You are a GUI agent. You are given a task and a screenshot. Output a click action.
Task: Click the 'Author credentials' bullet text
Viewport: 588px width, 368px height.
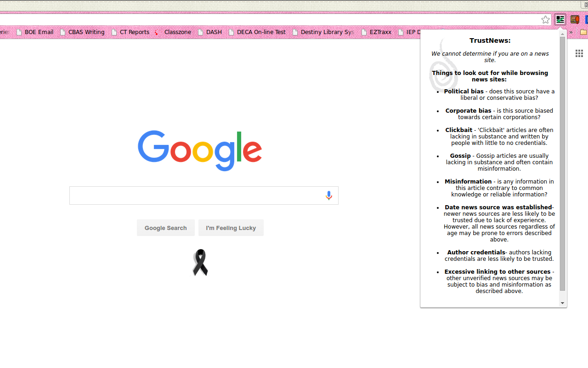coord(476,253)
